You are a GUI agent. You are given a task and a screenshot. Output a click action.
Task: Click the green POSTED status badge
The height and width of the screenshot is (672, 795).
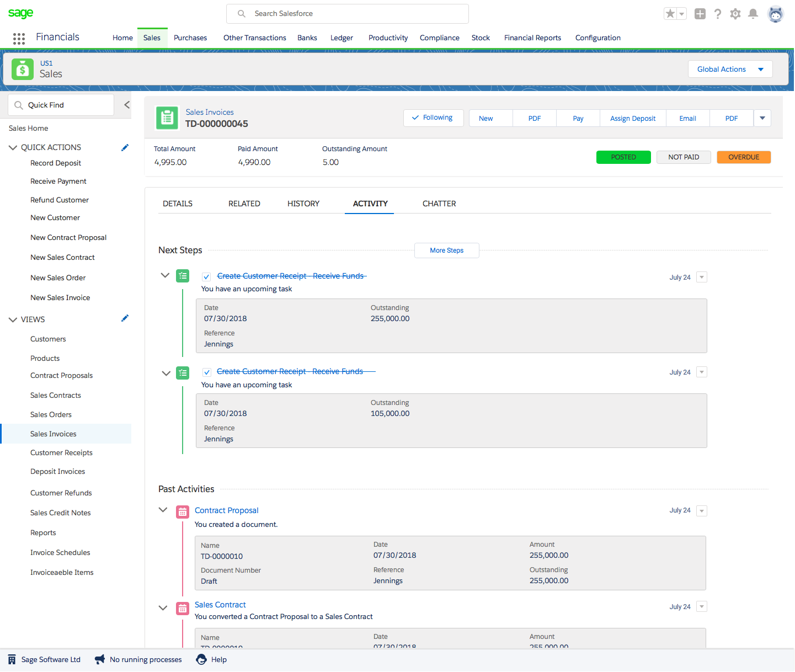(623, 157)
